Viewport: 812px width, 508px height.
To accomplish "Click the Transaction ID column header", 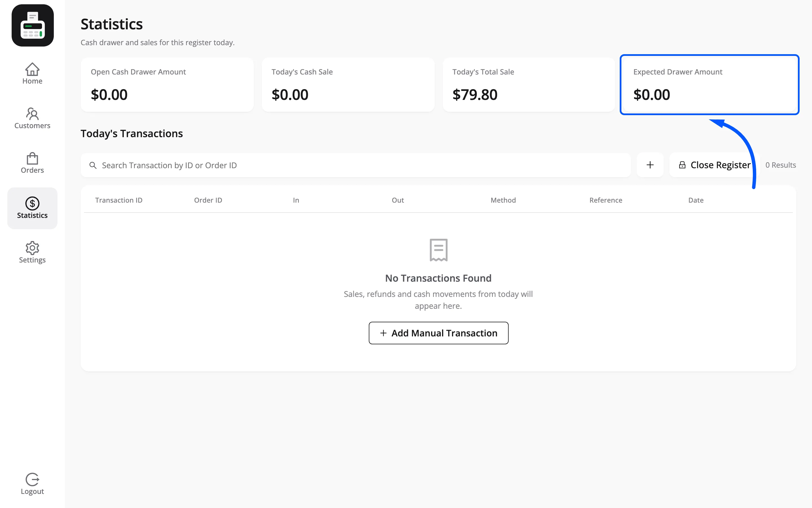I will 119,200.
